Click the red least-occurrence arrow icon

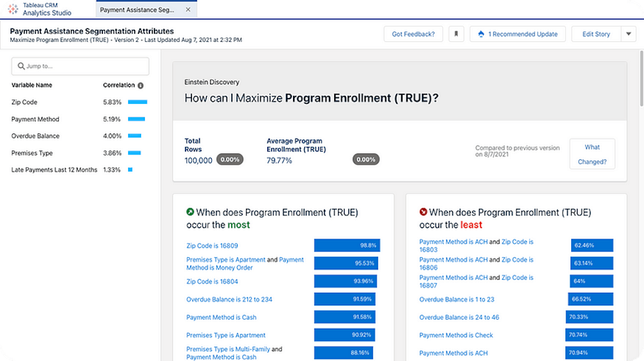[x=423, y=211]
